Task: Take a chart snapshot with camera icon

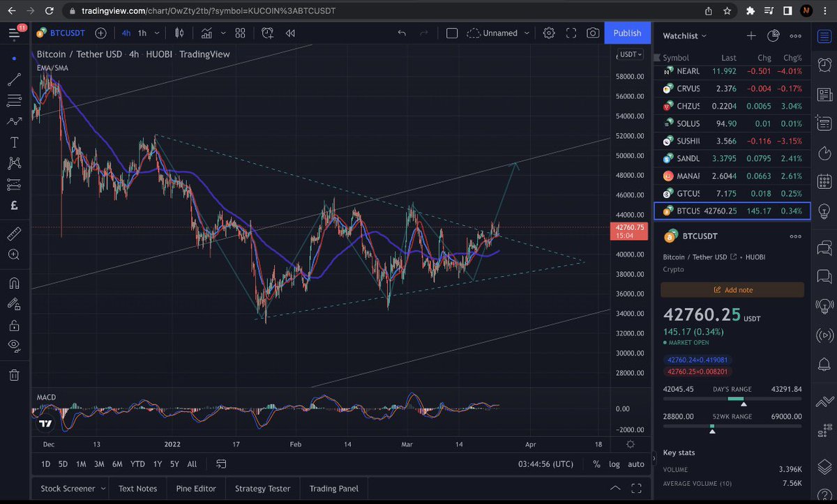Action: (x=593, y=33)
